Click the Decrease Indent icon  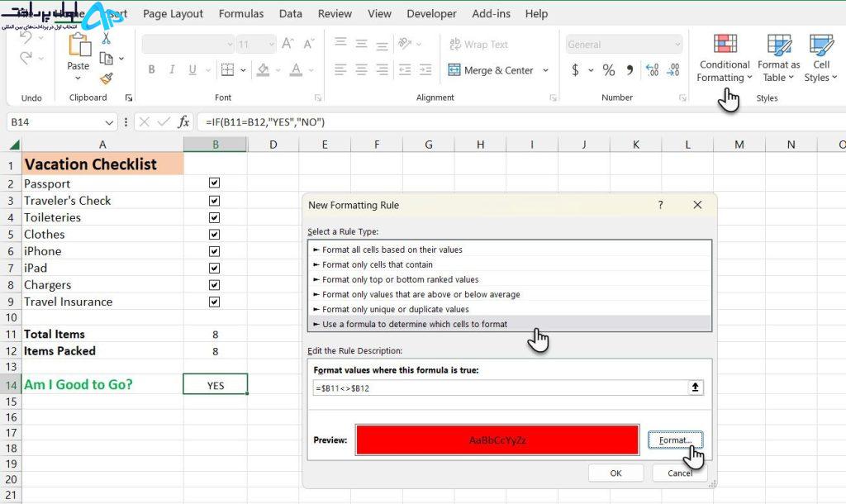click(x=405, y=69)
